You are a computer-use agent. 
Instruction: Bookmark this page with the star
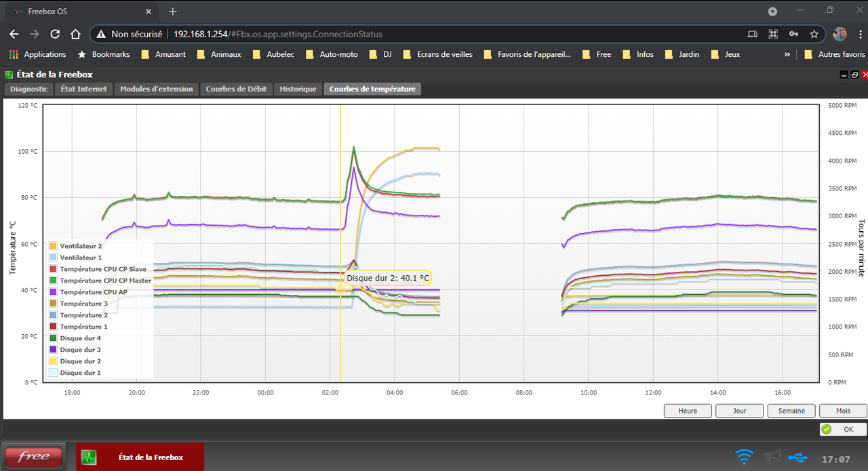[x=814, y=34]
